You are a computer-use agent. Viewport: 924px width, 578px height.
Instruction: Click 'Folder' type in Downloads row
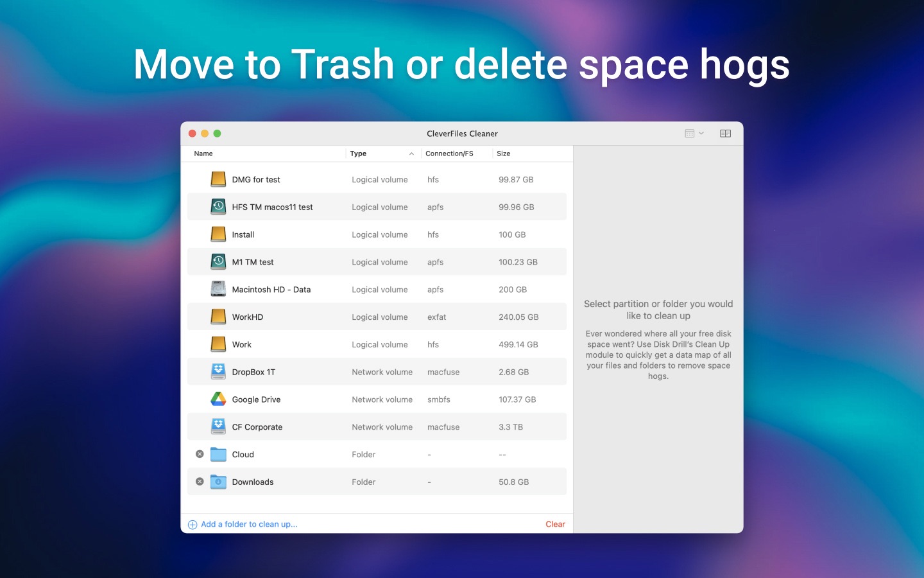(364, 482)
